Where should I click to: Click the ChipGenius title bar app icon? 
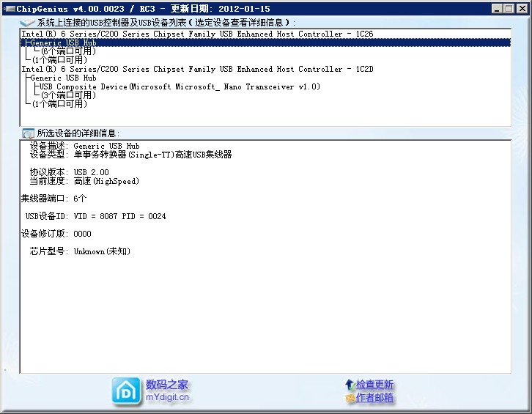tap(10, 9)
